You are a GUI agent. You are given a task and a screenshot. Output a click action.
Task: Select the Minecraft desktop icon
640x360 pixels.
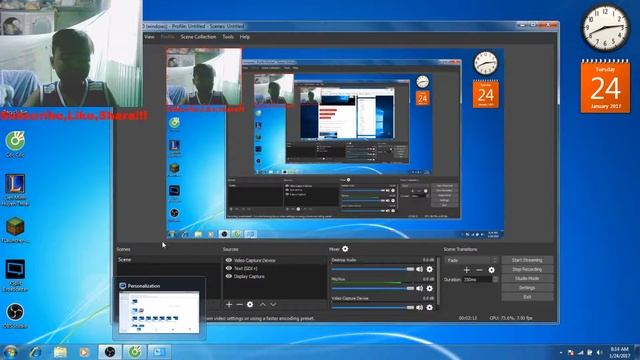click(x=15, y=230)
